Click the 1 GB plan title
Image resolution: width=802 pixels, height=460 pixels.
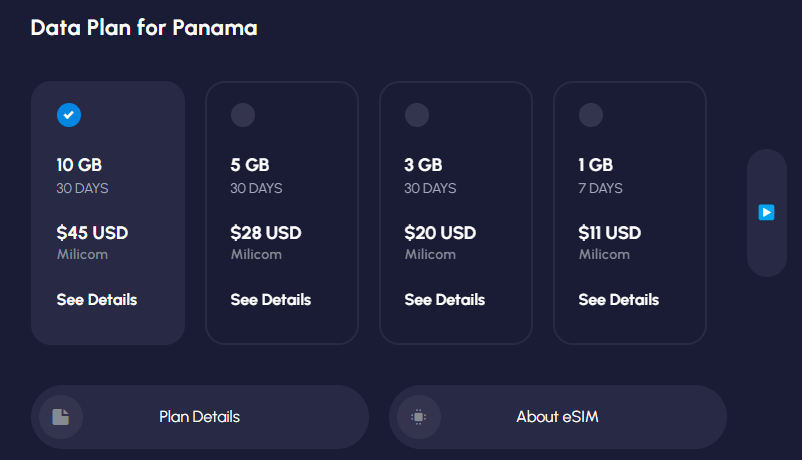point(595,165)
